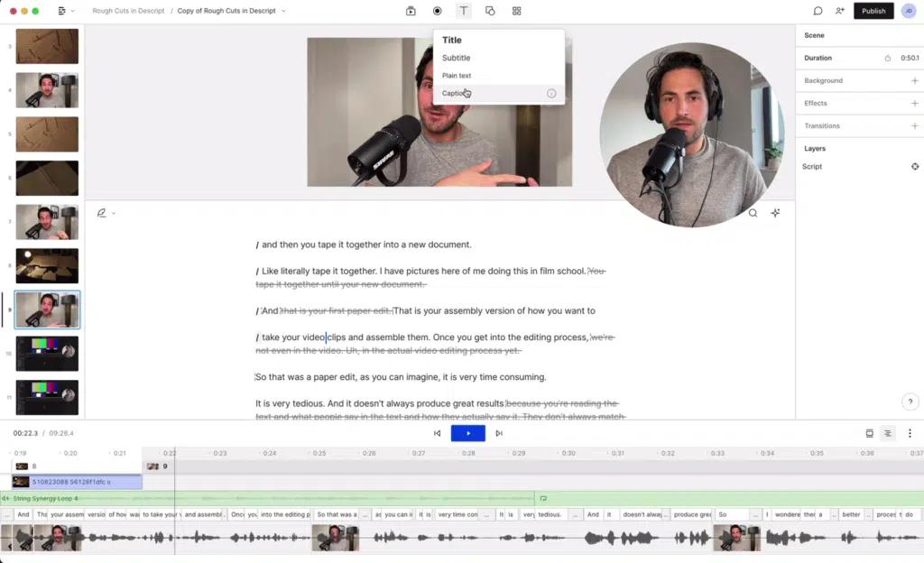The height and width of the screenshot is (563, 924).
Task: Select scene 10 color bars thumbnail
Action: point(47,354)
